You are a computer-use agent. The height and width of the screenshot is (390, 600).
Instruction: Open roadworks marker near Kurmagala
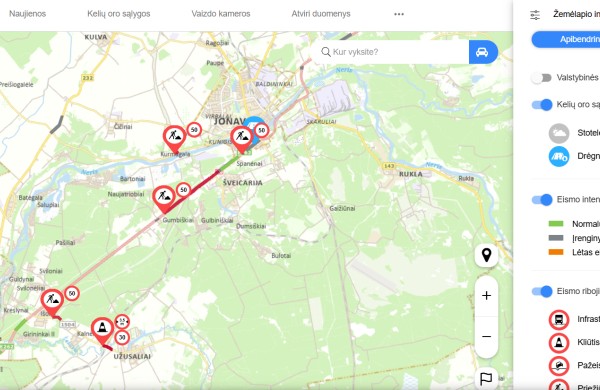174,137
